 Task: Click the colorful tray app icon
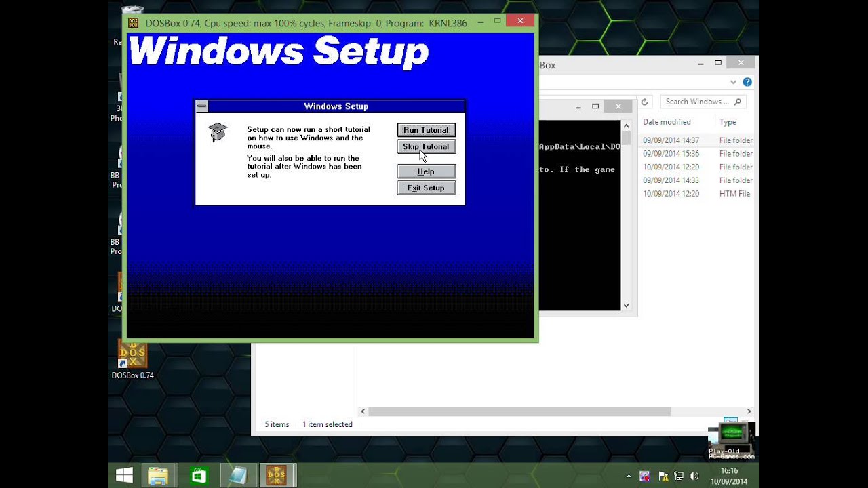pos(645,476)
